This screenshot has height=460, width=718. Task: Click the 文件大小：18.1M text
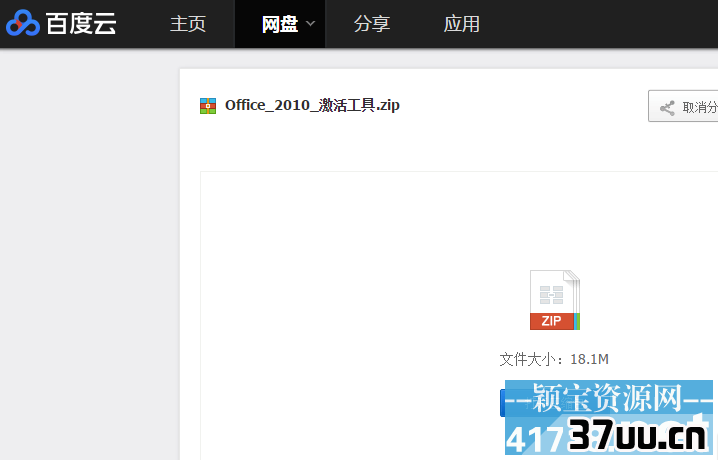pos(554,359)
